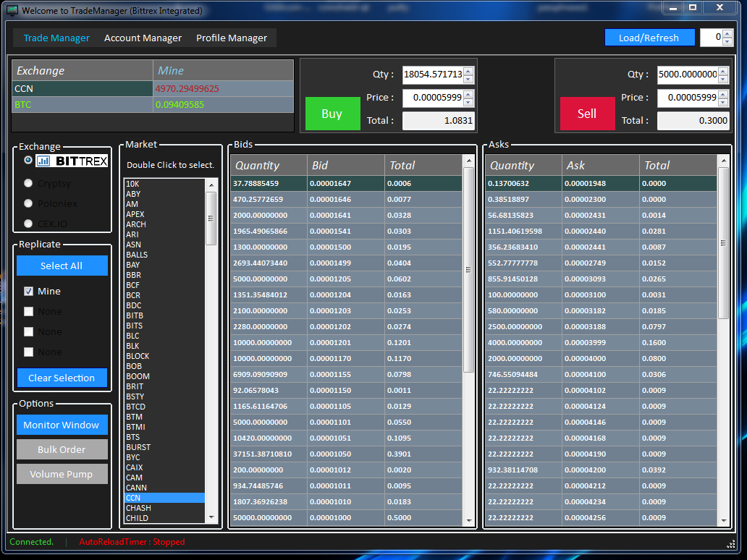Select the CHASH market entry
The image size is (747, 560).
click(x=164, y=508)
